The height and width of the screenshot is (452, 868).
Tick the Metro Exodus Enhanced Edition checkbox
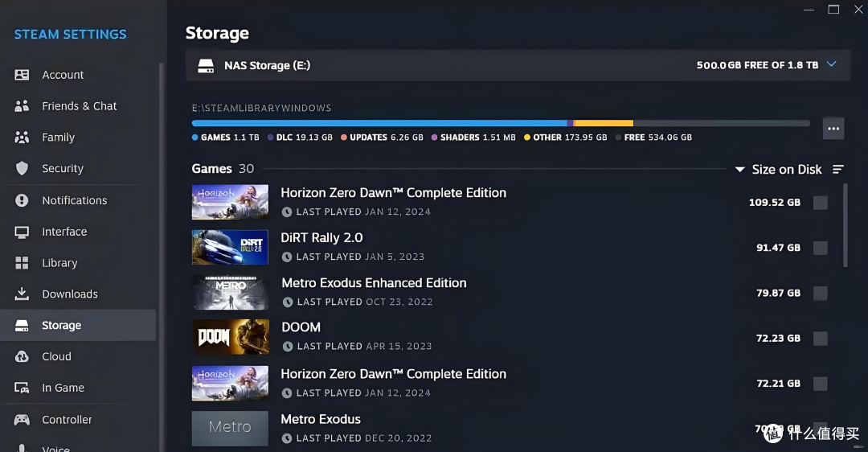pyautogui.click(x=821, y=294)
